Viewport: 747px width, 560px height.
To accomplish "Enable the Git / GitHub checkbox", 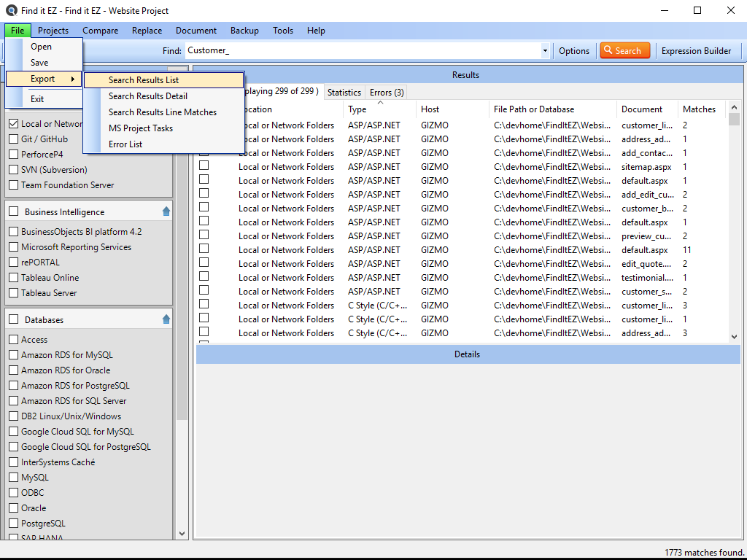I will click(14, 139).
